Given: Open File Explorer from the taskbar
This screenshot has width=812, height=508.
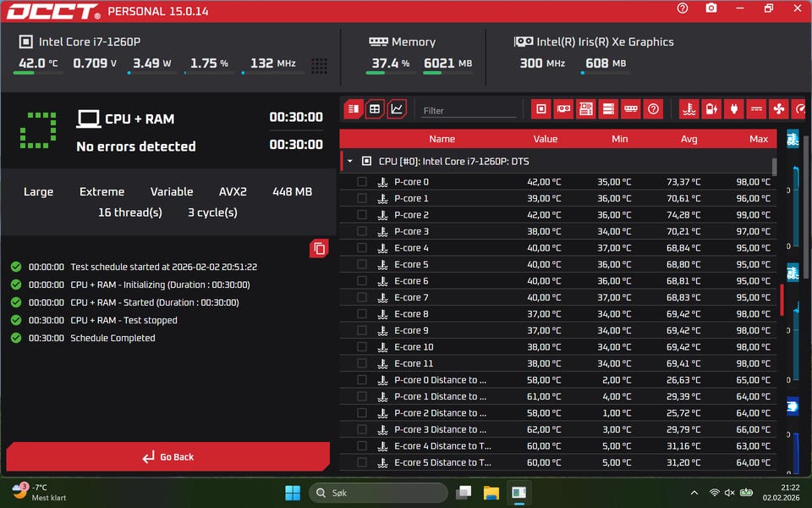Looking at the screenshot, I should (491, 493).
